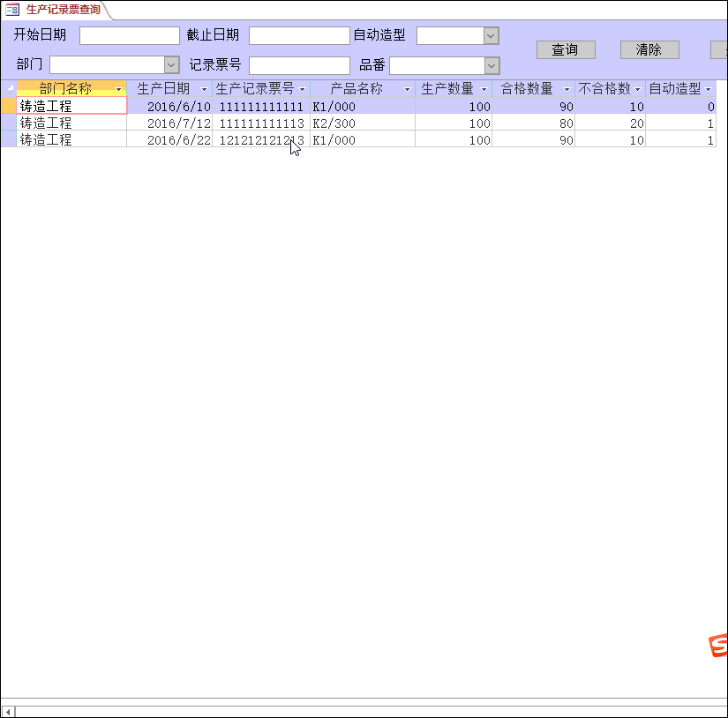728x718 pixels.
Task: Open filter arrow on 生产记录票号 column
Action: click(x=303, y=89)
